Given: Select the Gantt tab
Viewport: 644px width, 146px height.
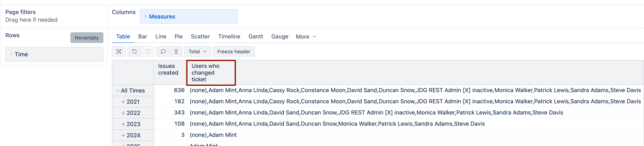Looking at the screenshot, I should pos(255,37).
